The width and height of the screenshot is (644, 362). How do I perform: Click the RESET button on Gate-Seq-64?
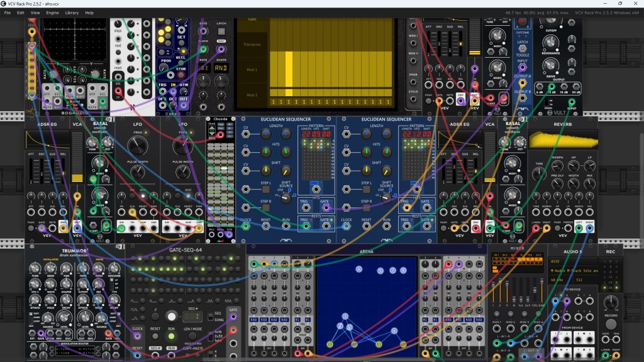(155, 337)
